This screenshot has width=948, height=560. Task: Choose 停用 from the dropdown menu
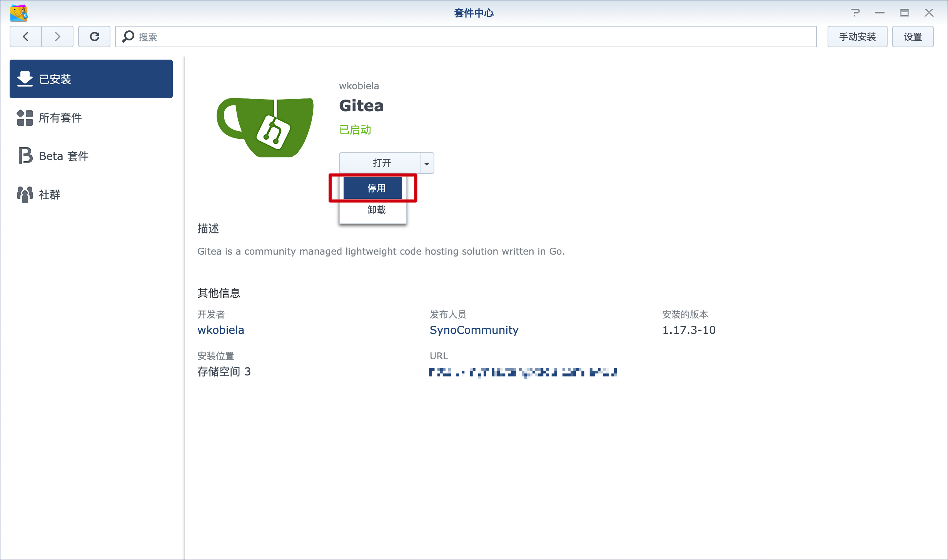point(372,188)
